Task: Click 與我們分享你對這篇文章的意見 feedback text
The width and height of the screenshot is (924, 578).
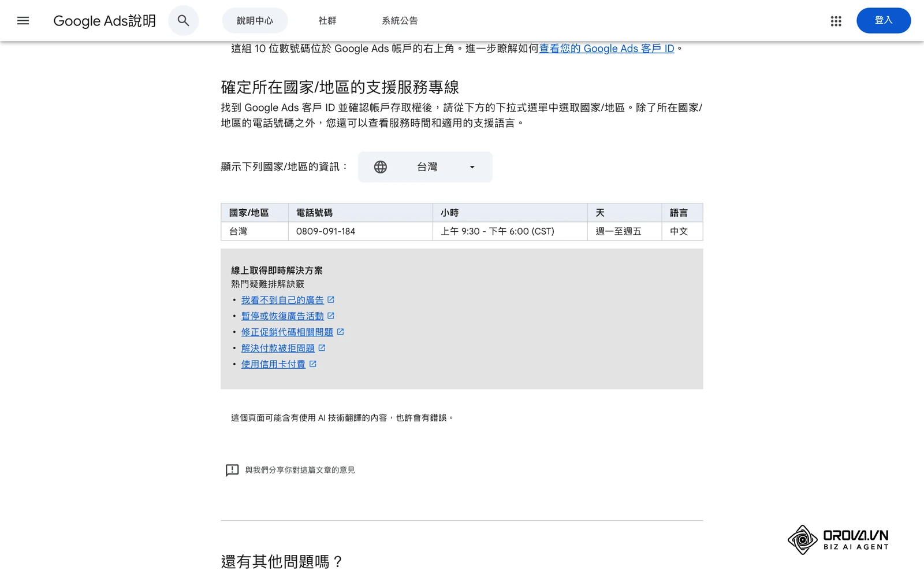Action: (x=300, y=470)
